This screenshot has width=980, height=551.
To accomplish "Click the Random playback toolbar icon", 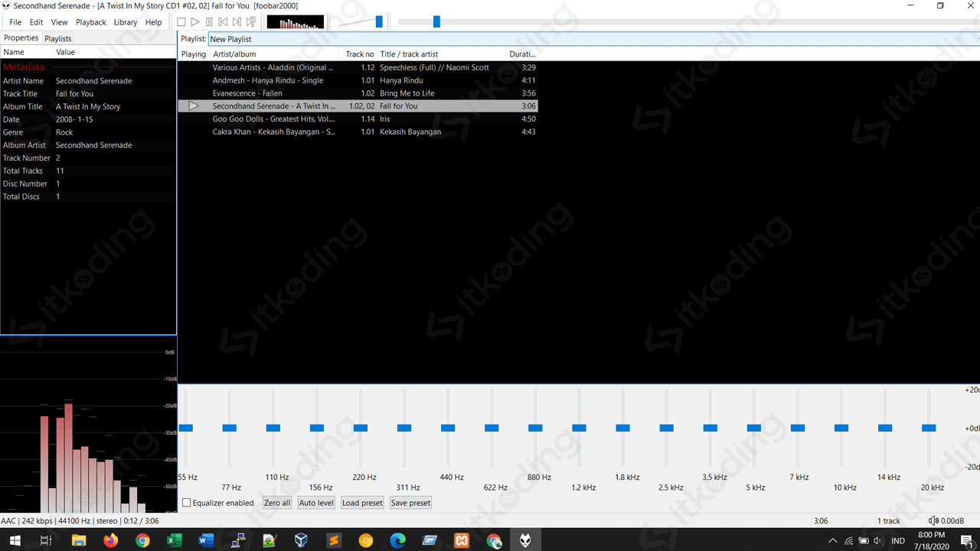I will (x=251, y=22).
